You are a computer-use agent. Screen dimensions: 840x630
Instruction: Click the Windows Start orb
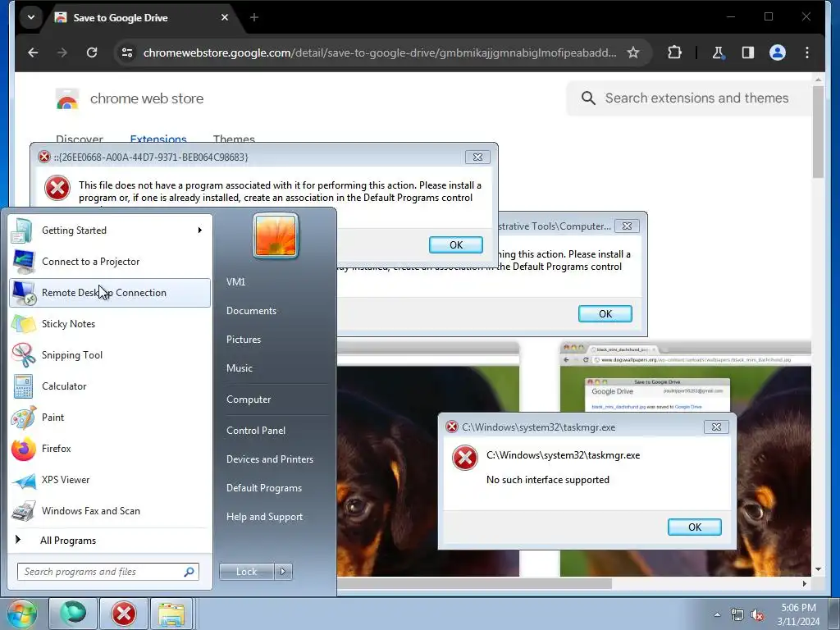21,614
